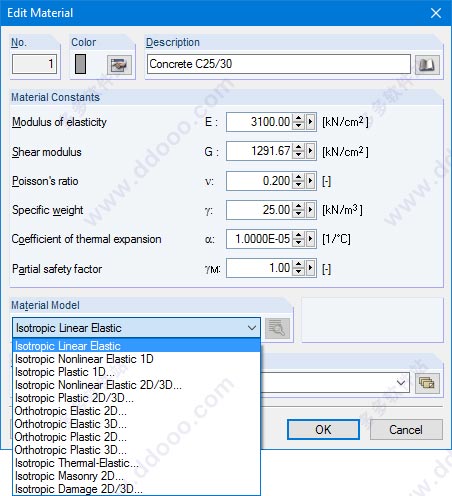Open the material library book icon

click(427, 65)
